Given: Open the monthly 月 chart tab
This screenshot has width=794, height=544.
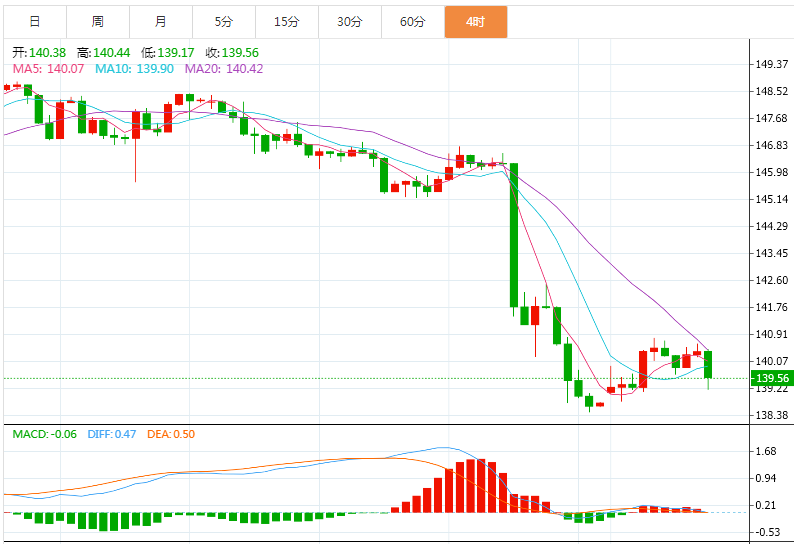Looking at the screenshot, I should 161,22.
